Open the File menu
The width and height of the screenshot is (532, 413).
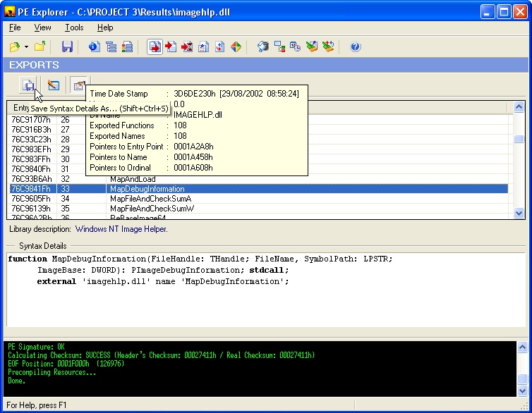(x=15, y=27)
